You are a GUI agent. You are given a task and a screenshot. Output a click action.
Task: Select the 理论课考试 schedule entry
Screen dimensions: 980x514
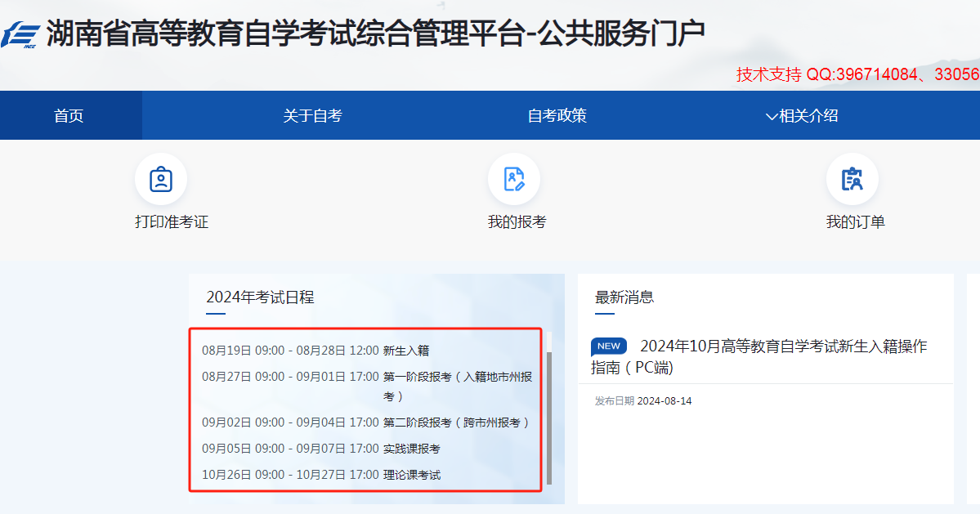pos(411,475)
